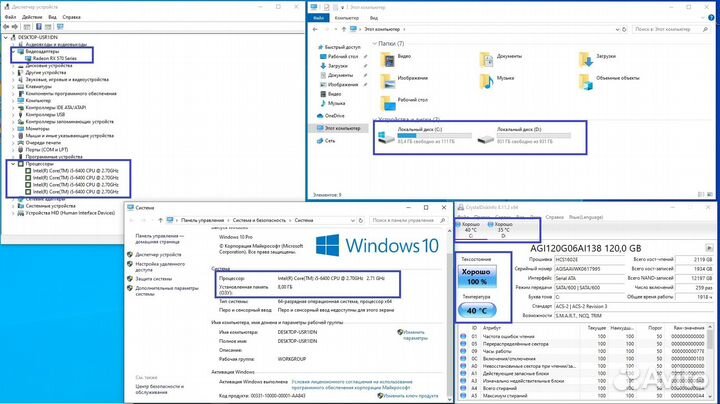Select the Часы работы SMART attribute row
The width and height of the screenshot is (720, 404).
click(x=583, y=351)
